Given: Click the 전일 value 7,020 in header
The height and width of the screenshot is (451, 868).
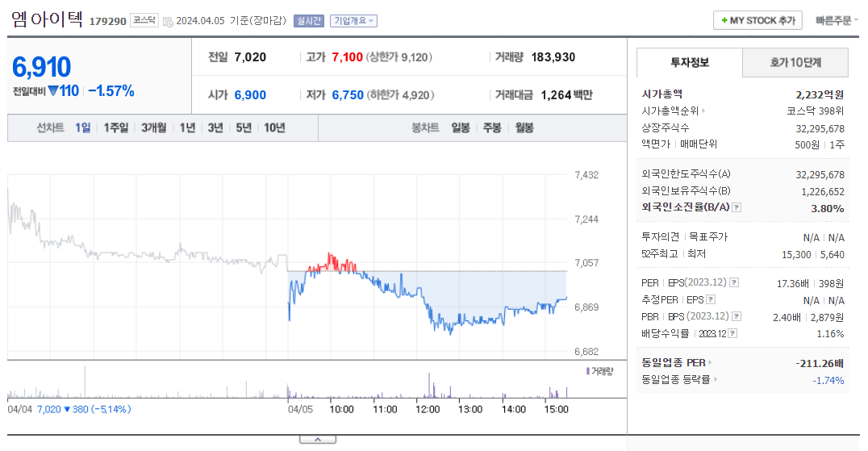Looking at the screenshot, I should point(250,57).
